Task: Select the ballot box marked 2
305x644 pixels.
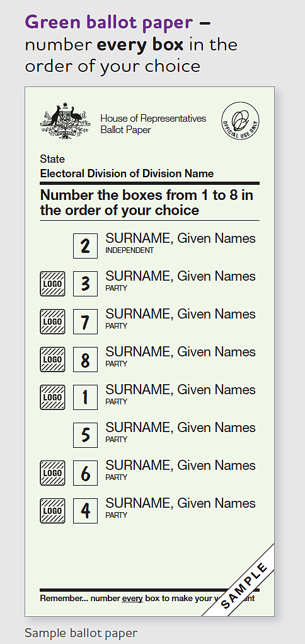Action: click(x=85, y=246)
